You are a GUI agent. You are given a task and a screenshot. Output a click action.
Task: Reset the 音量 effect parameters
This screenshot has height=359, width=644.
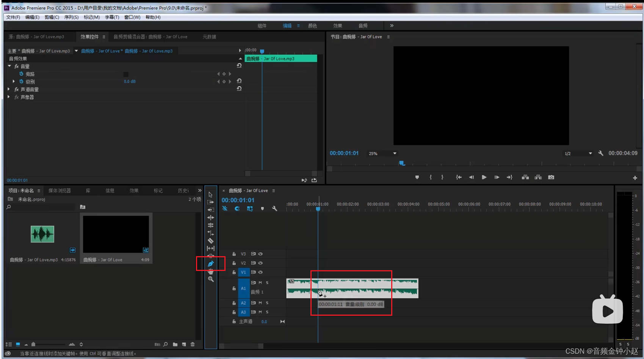239,66
